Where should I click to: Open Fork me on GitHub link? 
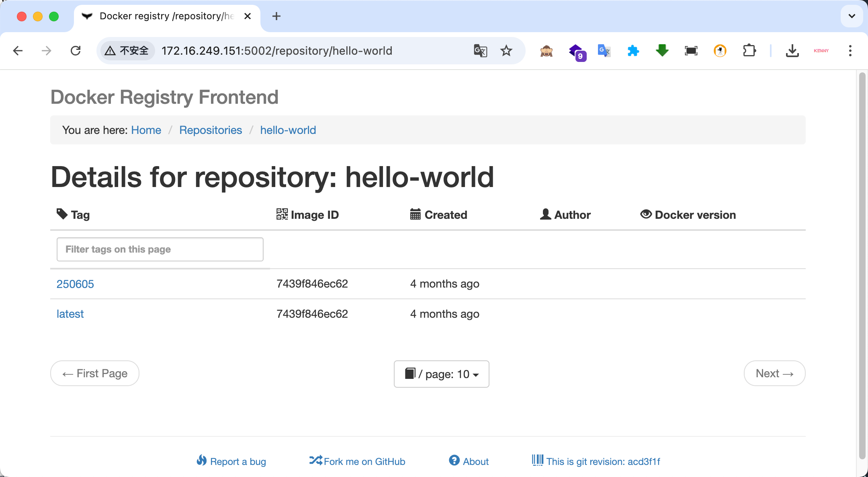[357, 461]
